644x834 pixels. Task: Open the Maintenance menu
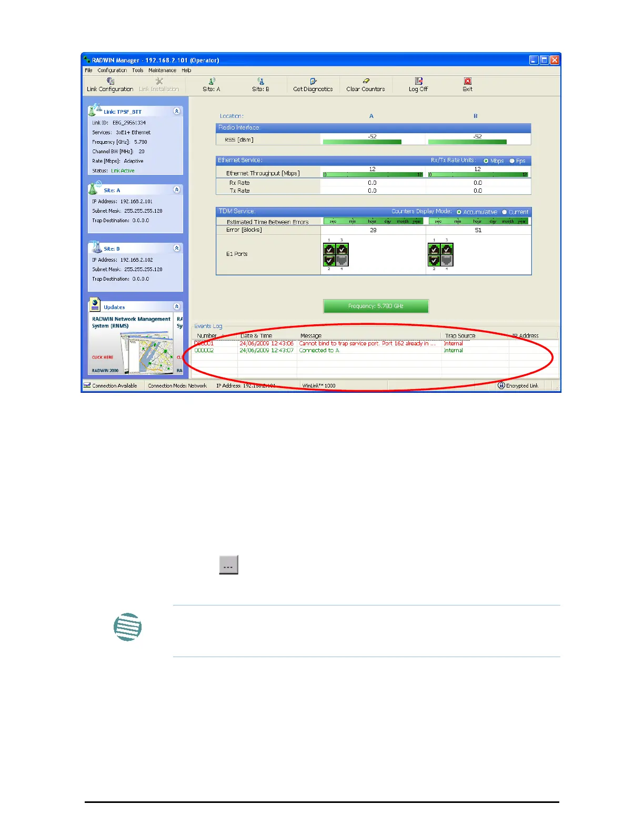pyautogui.click(x=162, y=70)
